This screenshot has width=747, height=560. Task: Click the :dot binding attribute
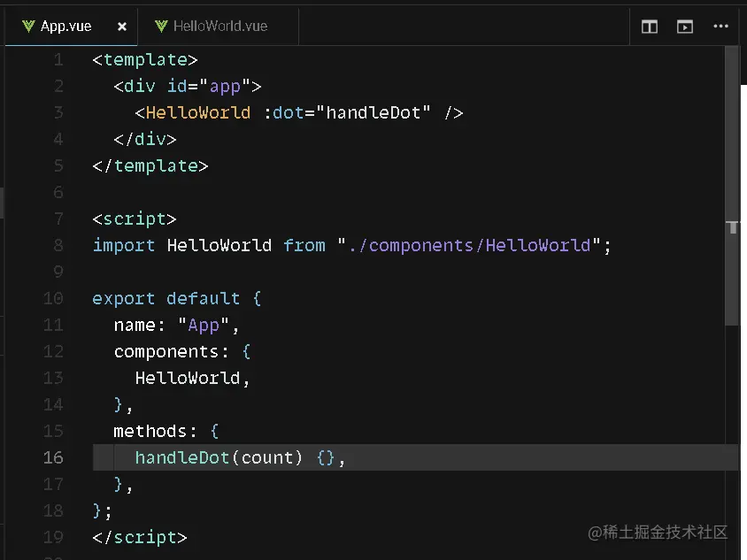[284, 113]
